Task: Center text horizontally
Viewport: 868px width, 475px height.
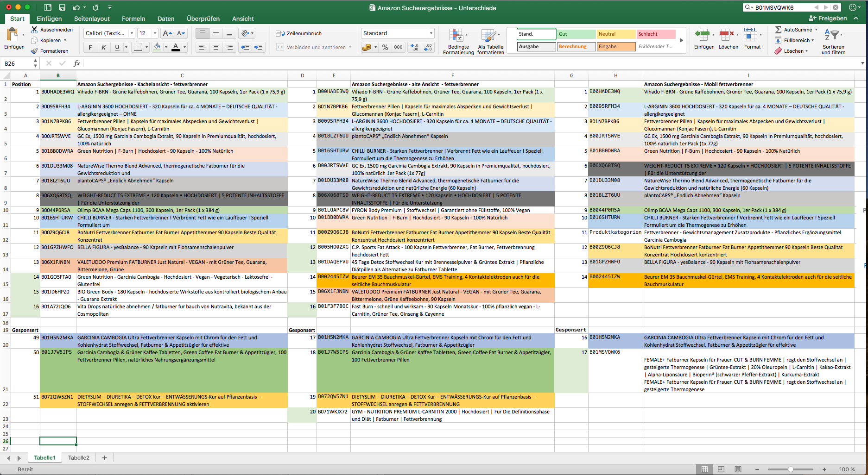Action: coord(216,47)
